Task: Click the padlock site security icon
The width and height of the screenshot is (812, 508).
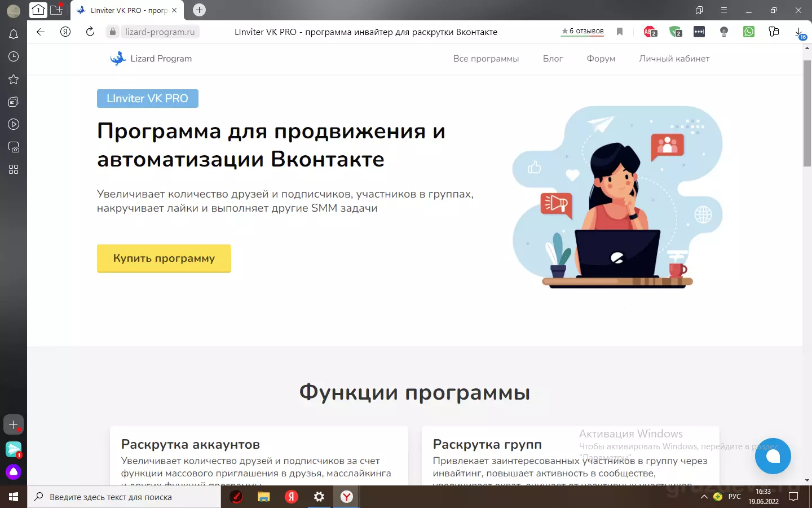Action: tap(113, 32)
